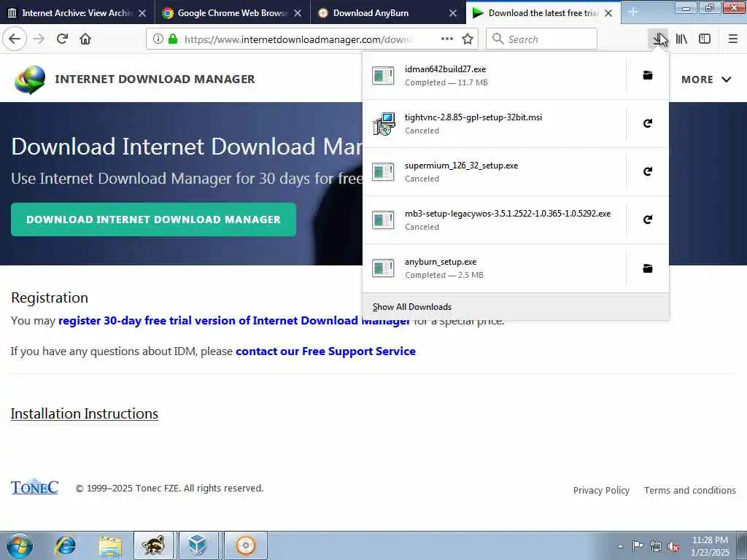Click the INTERNET DOWNLOAD MANAGER header title

pyautogui.click(x=155, y=79)
